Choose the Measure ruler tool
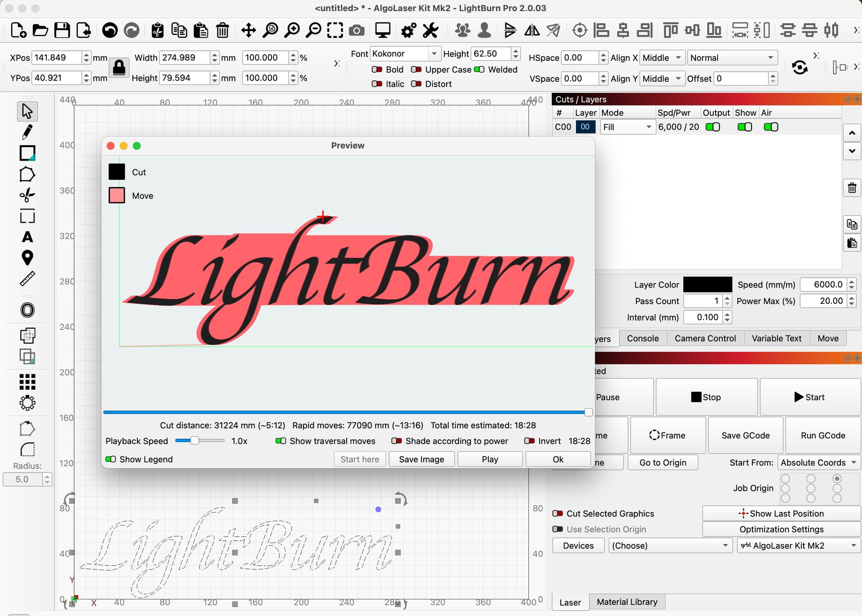 (27, 279)
